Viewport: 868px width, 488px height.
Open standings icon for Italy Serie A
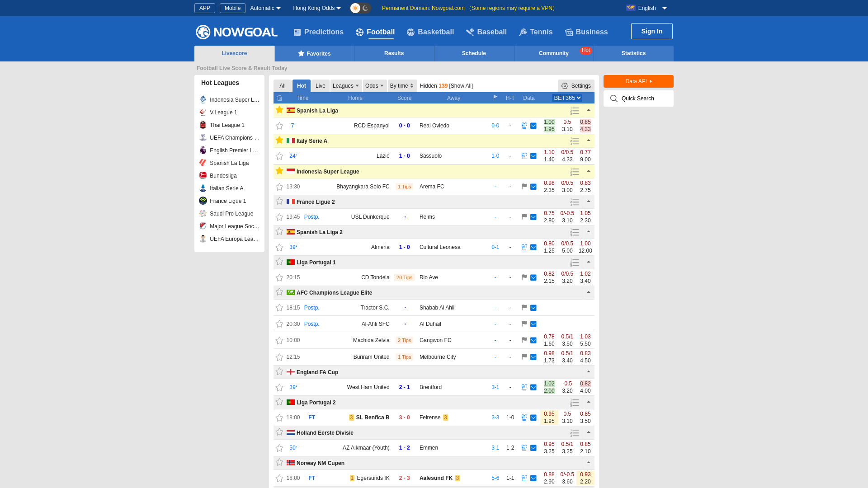point(575,141)
